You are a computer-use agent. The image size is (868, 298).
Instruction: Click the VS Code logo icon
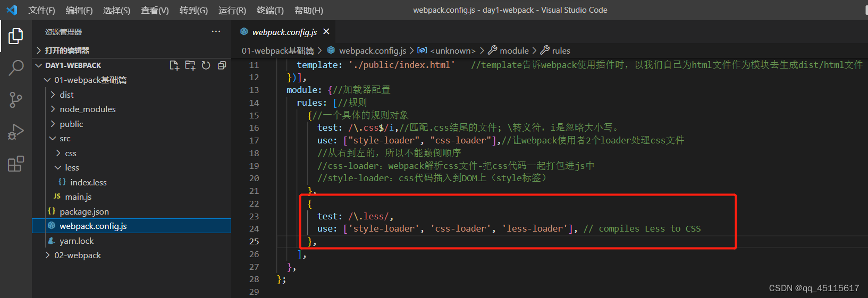pos(12,10)
